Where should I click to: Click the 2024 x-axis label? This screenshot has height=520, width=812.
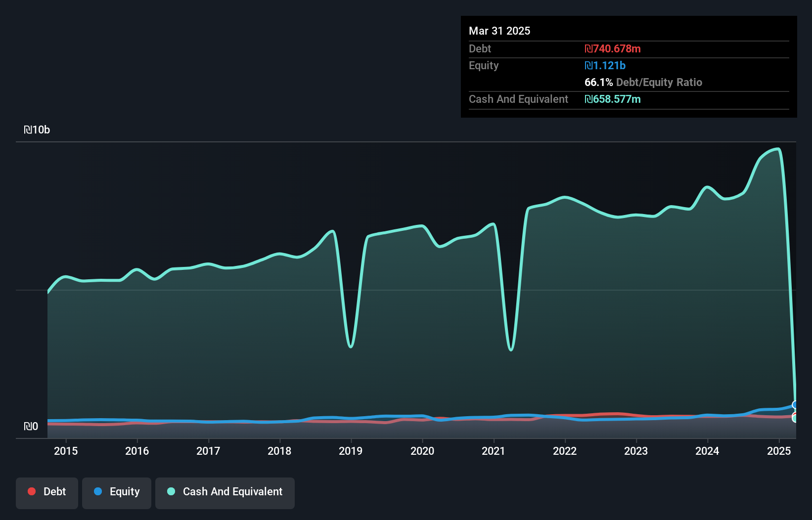click(x=707, y=451)
